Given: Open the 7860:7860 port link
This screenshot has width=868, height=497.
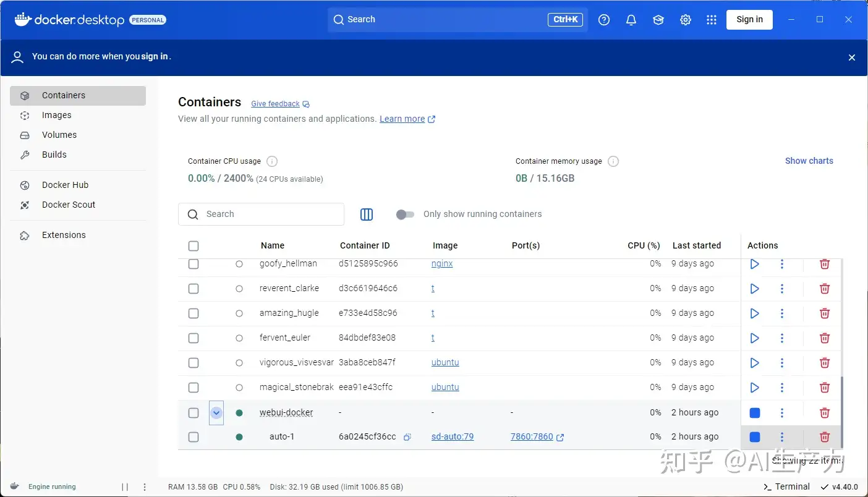Looking at the screenshot, I should [532, 437].
